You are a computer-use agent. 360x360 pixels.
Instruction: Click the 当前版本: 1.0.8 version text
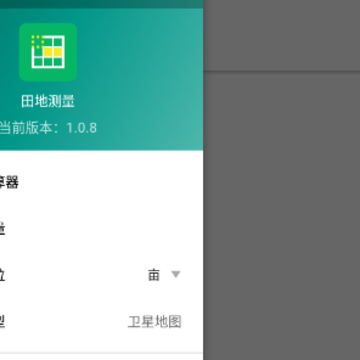point(48,128)
